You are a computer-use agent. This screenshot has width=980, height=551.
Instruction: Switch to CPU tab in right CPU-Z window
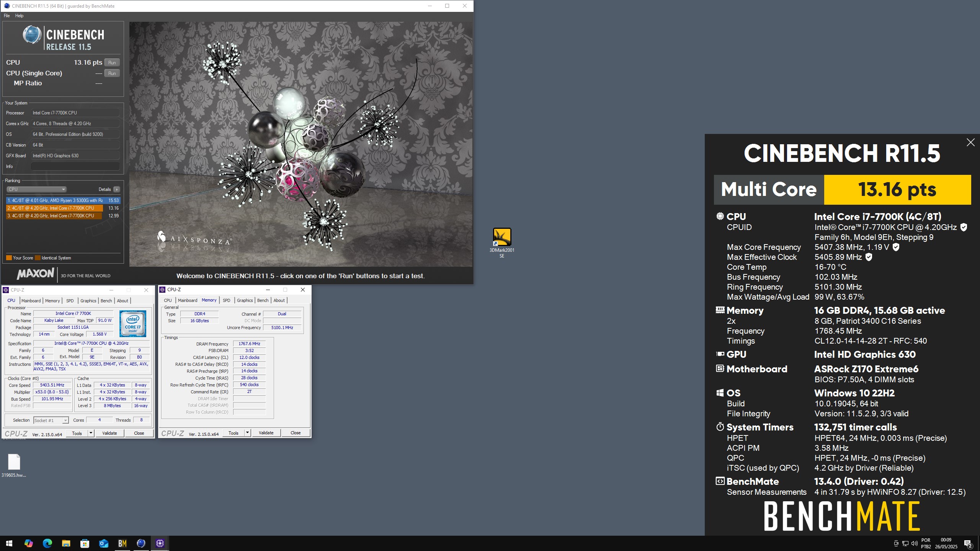[168, 300]
